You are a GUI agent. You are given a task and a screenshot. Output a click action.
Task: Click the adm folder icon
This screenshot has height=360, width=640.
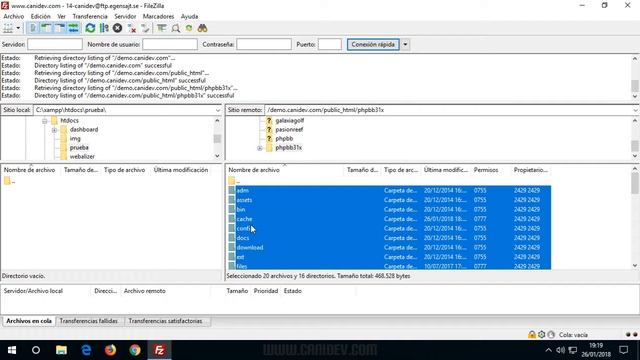[232, 191]
